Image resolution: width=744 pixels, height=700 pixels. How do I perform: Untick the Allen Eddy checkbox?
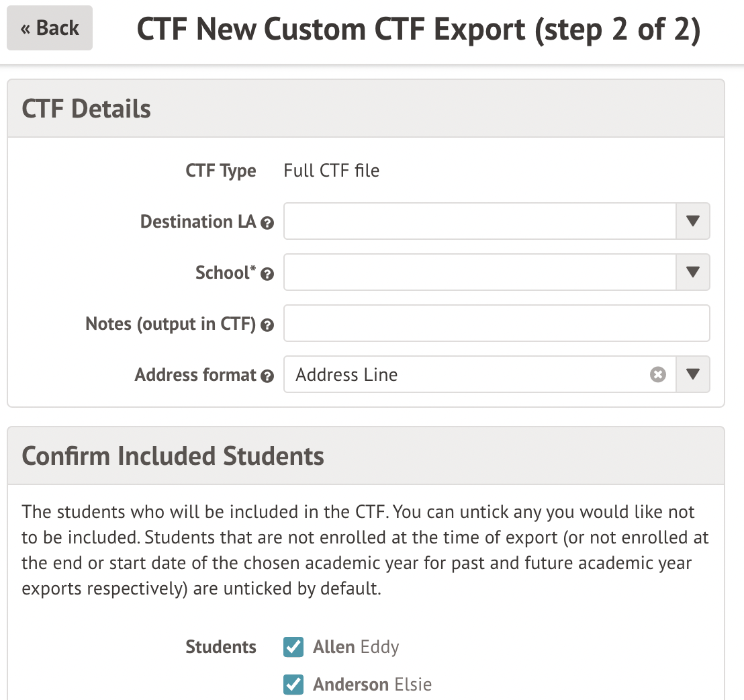(293, 647)
